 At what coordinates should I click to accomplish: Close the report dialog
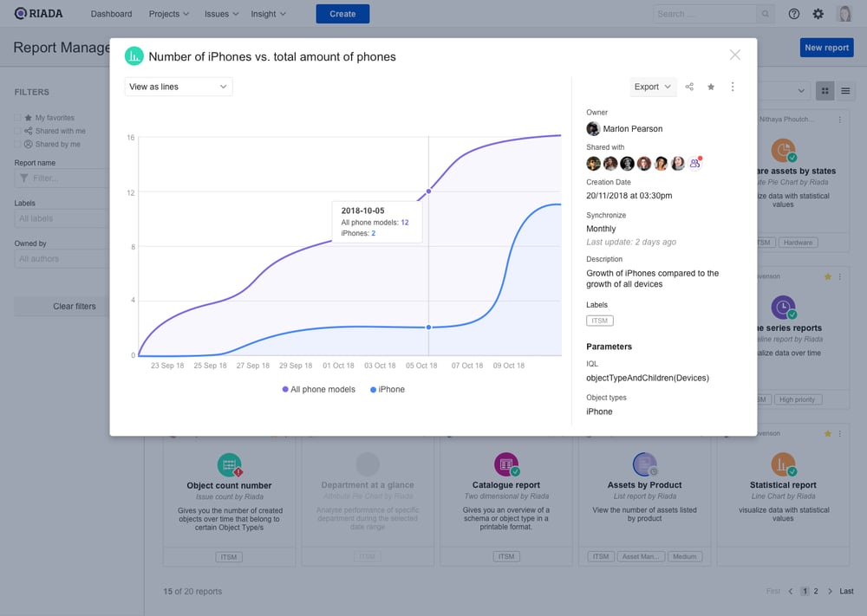[x=735, y=55]
